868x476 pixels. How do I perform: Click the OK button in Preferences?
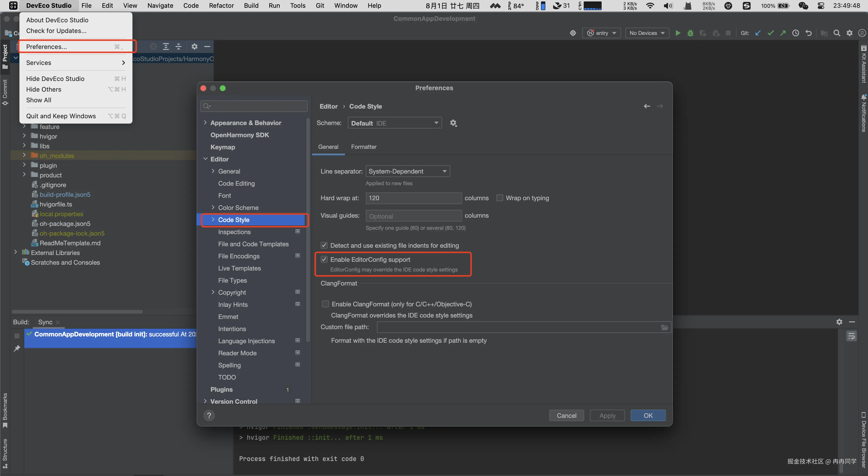click(x=648, y=415)
